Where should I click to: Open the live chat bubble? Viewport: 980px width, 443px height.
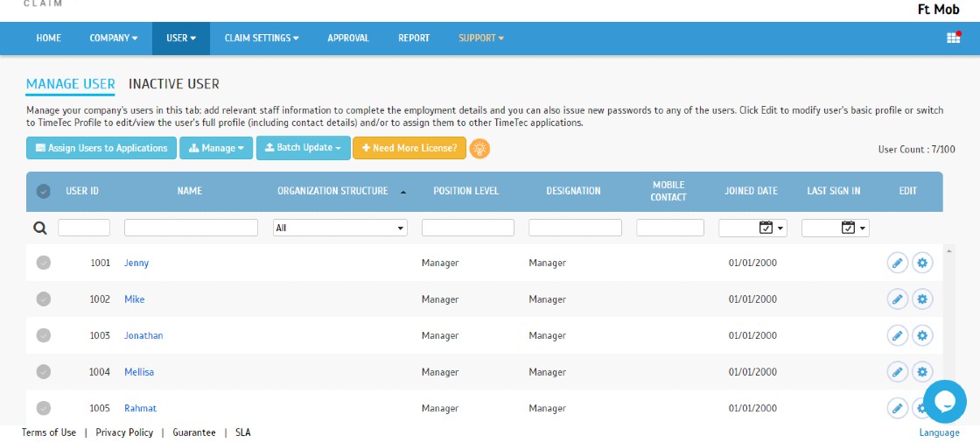click(x=944, y=401)
